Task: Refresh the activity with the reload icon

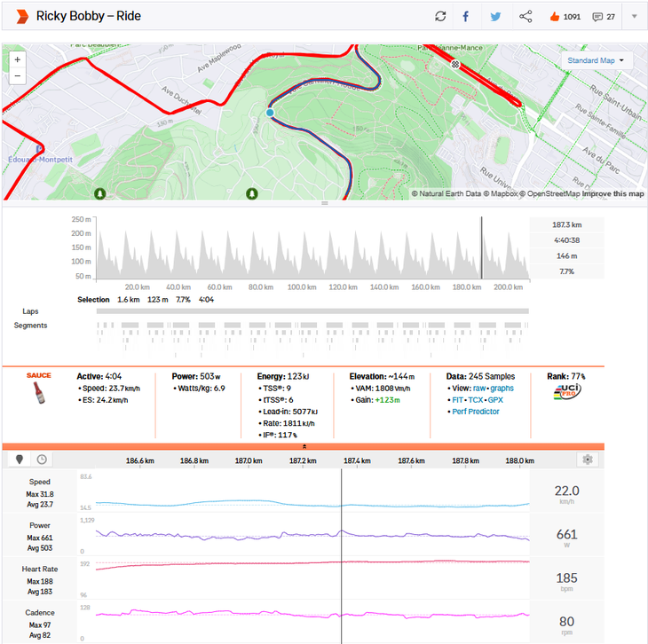Action: pos(440,16)
